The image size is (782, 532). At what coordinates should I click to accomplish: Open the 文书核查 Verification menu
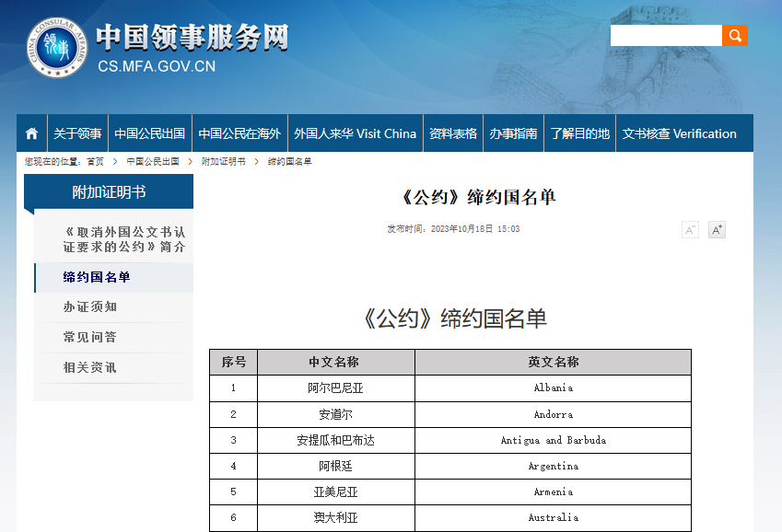click(x=681, y=133)
